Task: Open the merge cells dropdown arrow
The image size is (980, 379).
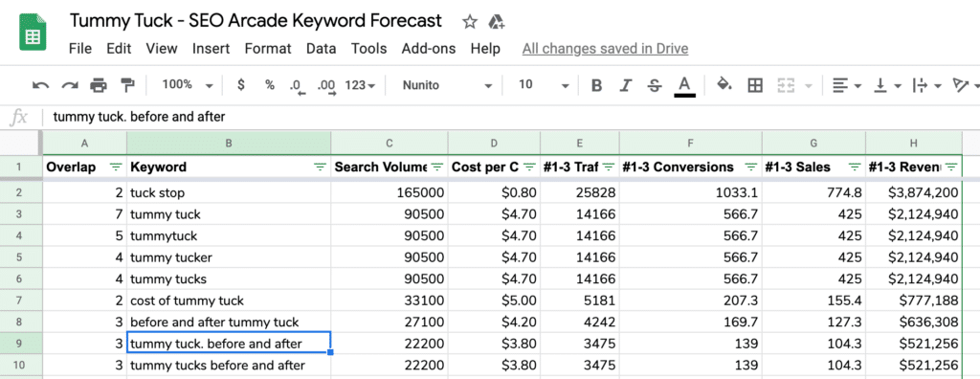Action: pos(808,86)
